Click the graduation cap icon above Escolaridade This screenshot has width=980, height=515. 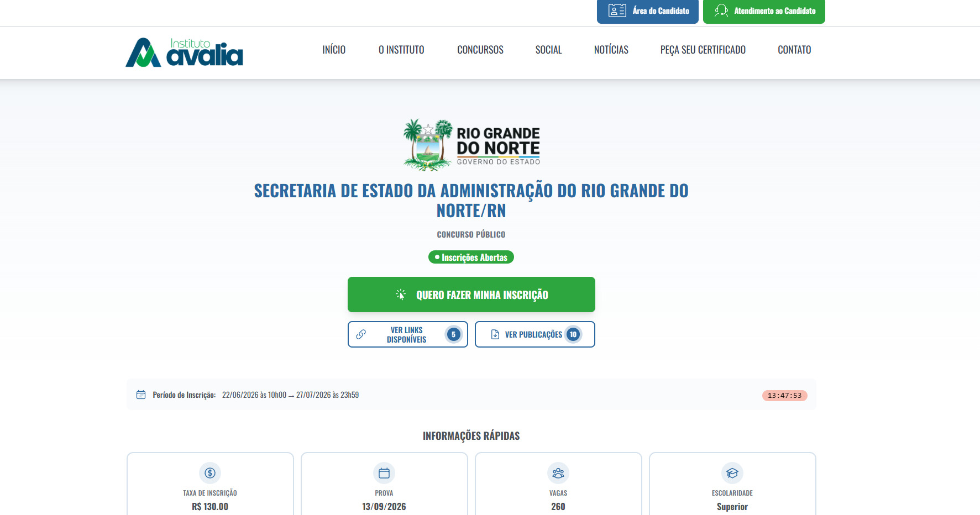click(x=732, y=473)
